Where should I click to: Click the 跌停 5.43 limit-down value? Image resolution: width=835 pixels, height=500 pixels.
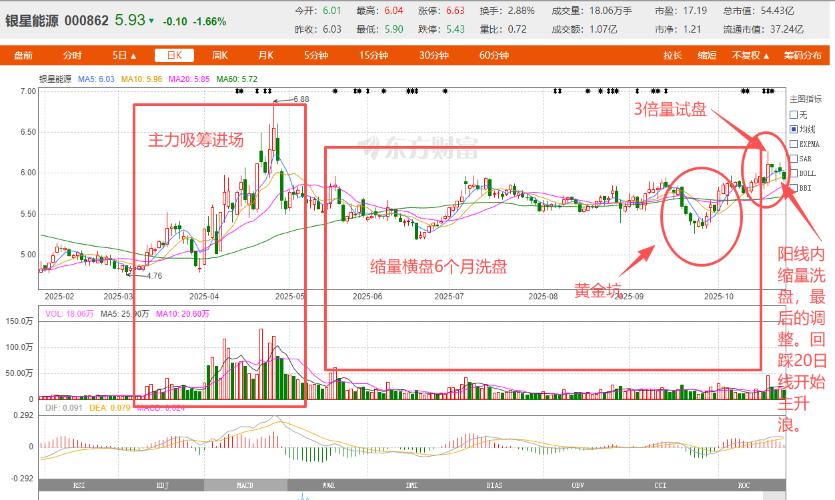[441, 29]
